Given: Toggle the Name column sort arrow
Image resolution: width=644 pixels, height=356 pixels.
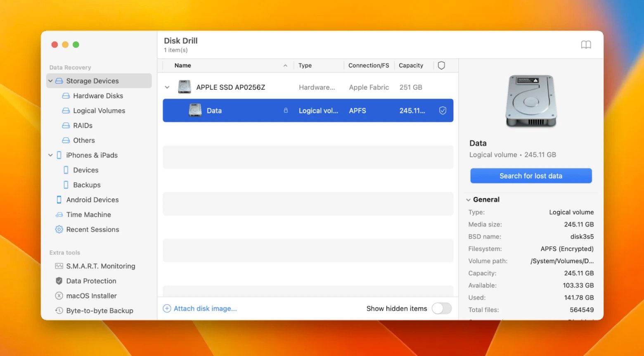Looking at the screenshot, I should click(x=285, y=66).
